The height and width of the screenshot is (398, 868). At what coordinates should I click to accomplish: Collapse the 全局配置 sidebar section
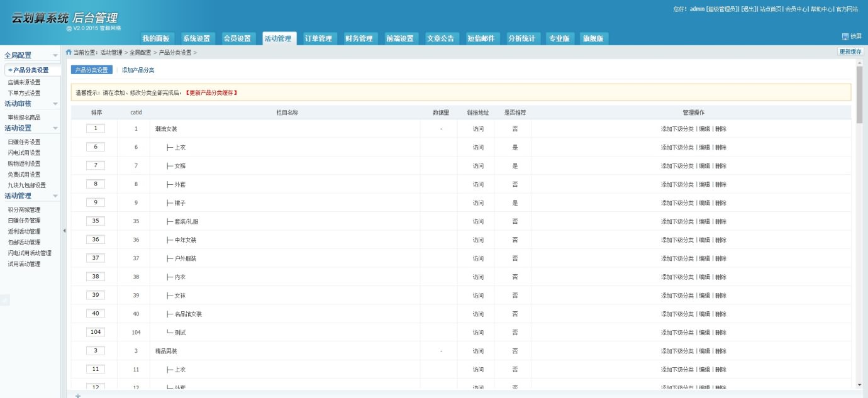55,55
